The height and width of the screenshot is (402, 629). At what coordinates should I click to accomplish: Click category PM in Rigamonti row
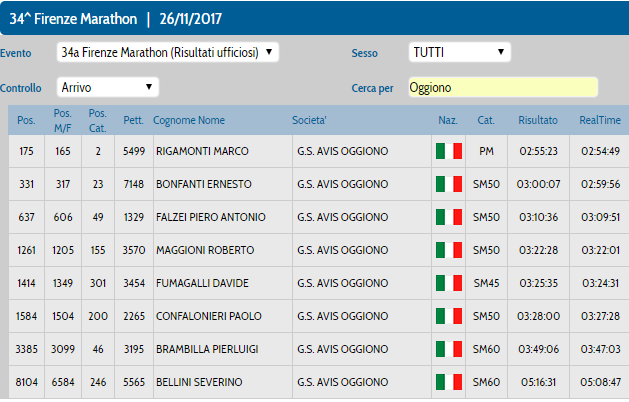[486, 151]
